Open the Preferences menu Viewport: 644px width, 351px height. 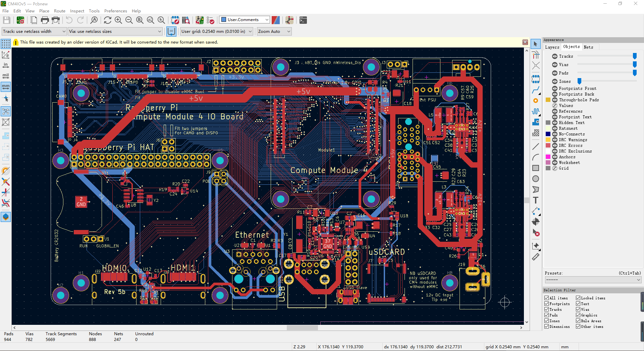pyautogui.click(x=116, y=11)
